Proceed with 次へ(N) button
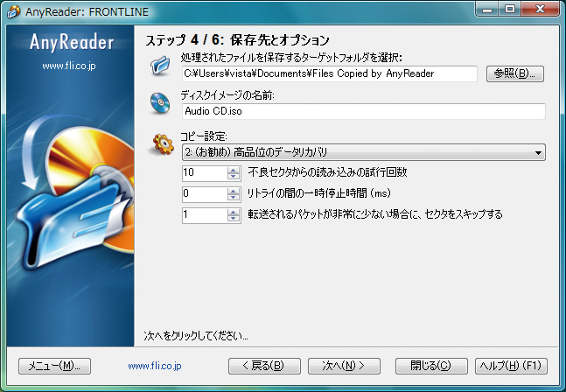This screenshot has height=392, width=566. pyautogui.click(x=344, y=366)
